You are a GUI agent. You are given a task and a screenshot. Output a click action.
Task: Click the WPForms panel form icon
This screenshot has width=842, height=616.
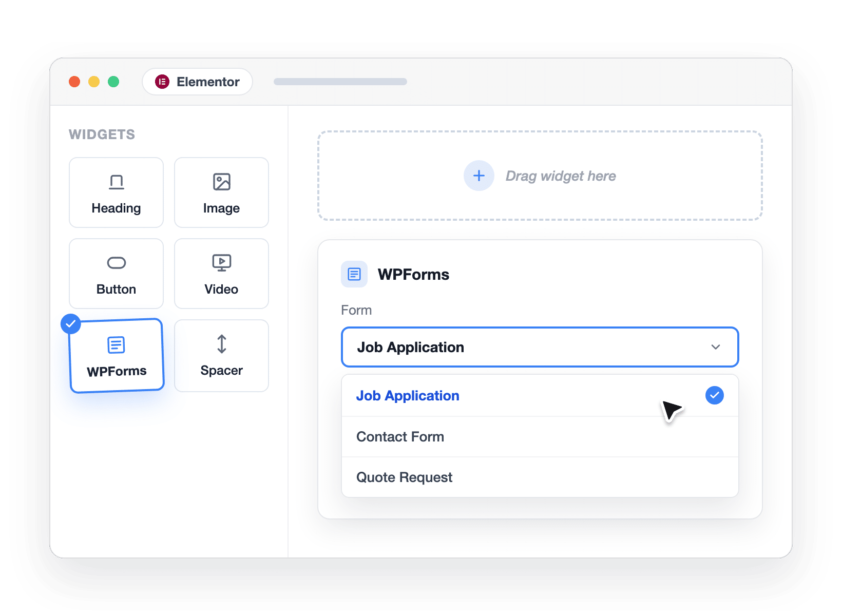tap(354, 274)
